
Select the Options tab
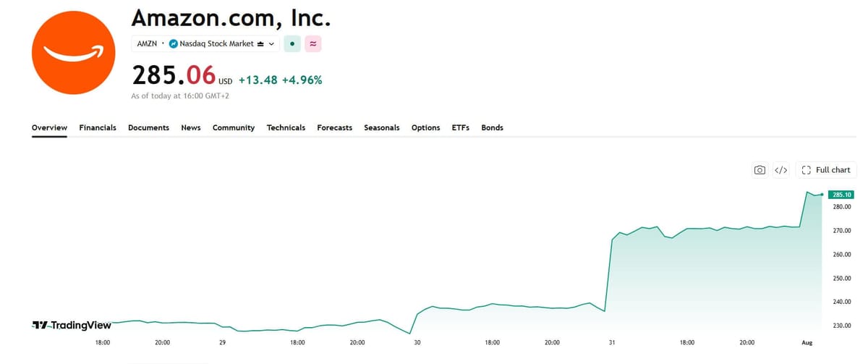(x=425, y=127)
